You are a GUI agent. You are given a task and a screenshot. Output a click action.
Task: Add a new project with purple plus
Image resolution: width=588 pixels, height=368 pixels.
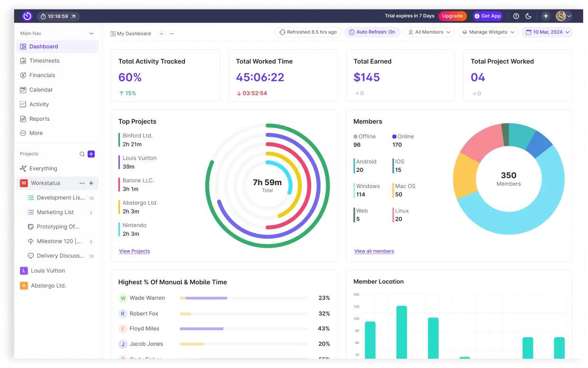[91, 154]
